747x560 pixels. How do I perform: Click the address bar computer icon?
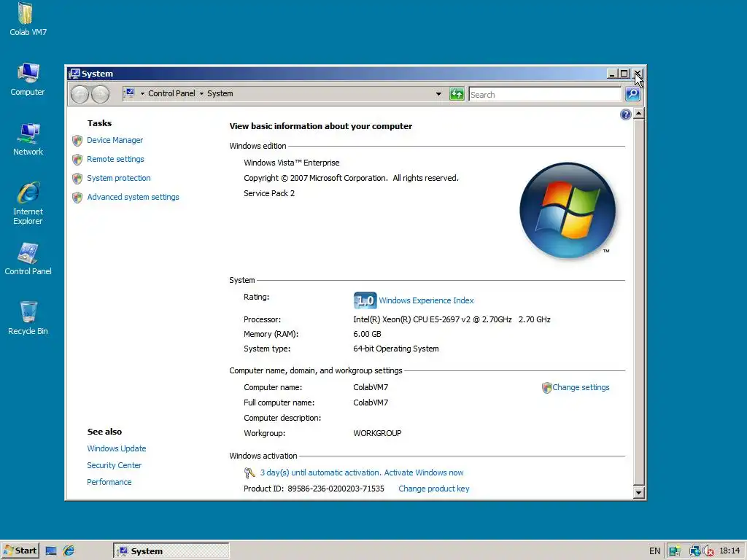pyautogui.click(x=130, y=93)
